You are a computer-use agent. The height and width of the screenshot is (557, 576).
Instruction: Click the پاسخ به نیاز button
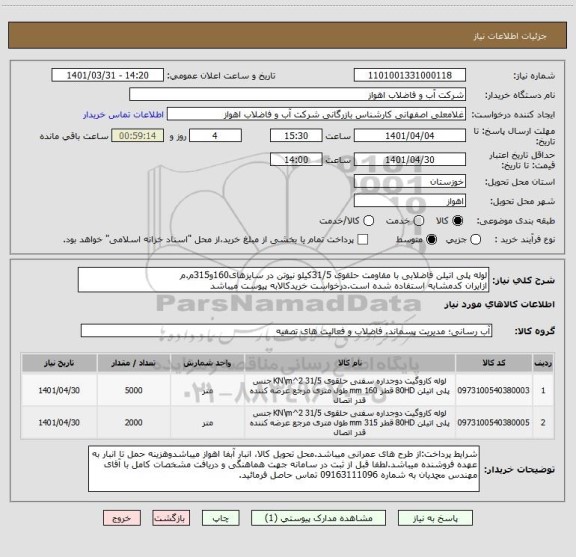point(435,518)
